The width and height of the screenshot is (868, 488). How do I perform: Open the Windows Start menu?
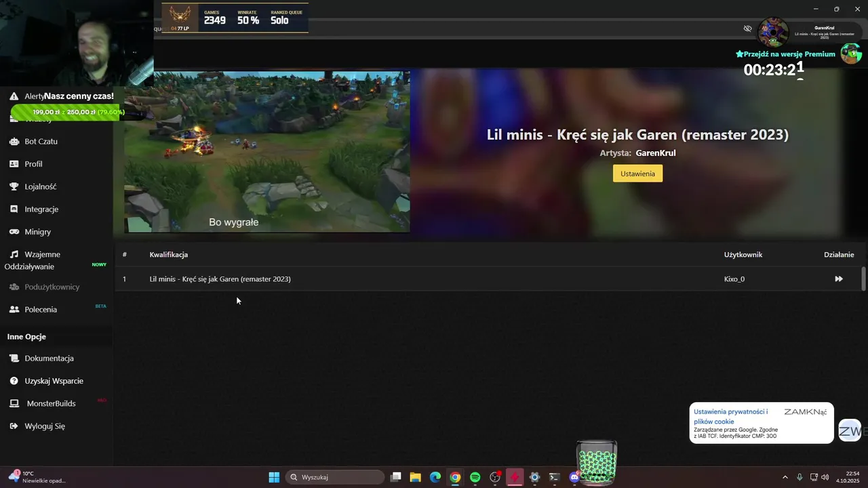coord(274,477)
